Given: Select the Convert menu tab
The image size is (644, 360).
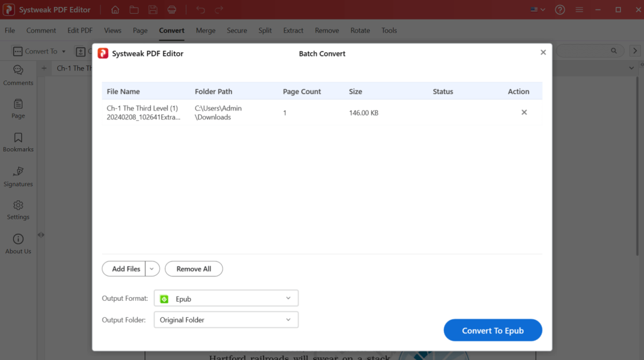Looking at the screenshot, I should pyautogui.click(x=172, y=30).
